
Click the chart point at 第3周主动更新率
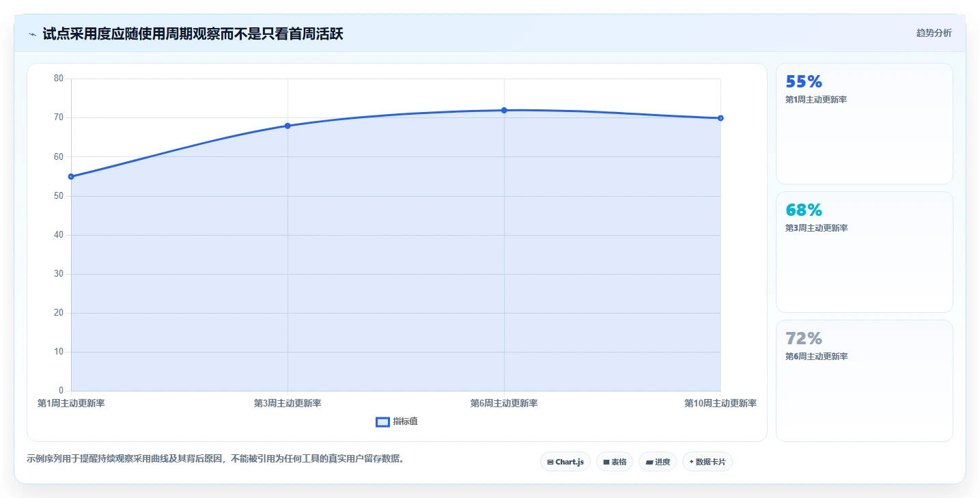[x=288, y=126]
